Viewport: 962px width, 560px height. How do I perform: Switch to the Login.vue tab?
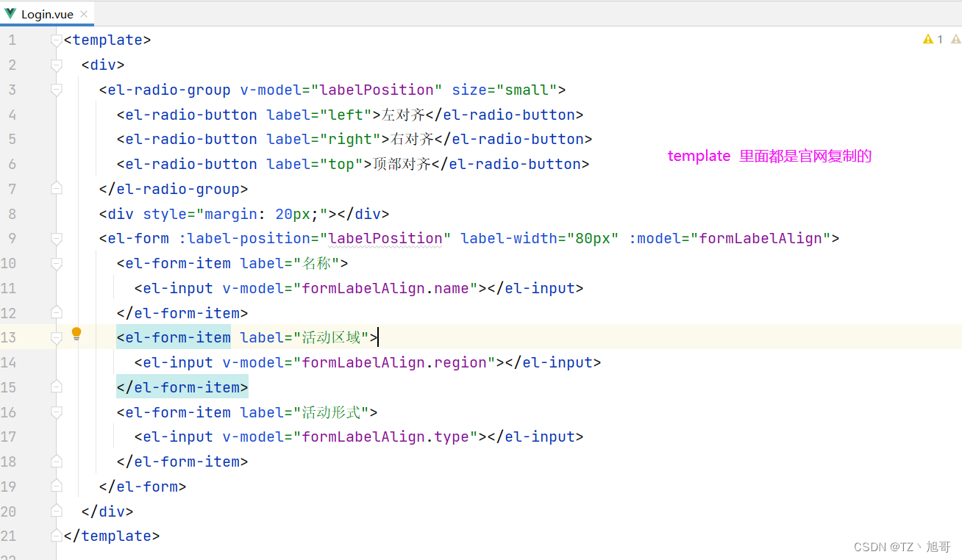tap(47, 14)
